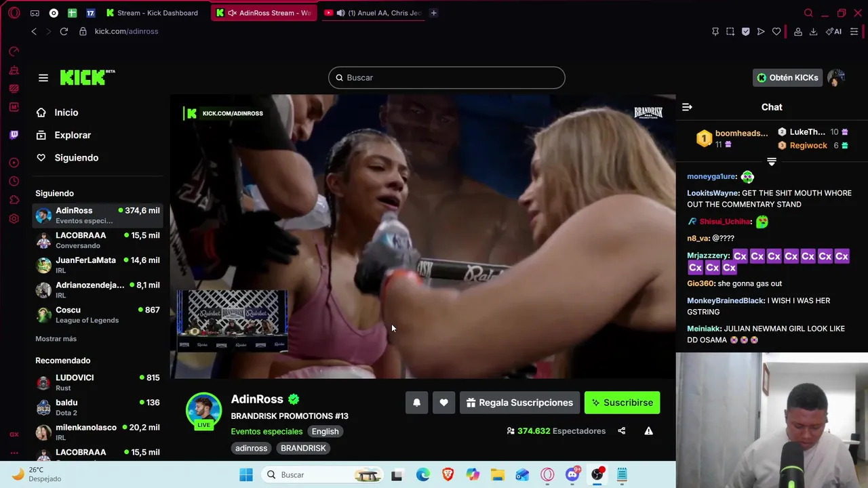Screen dimensions: 868x488
Task: Open OBS Studio from taskbar
Action: 597,474
